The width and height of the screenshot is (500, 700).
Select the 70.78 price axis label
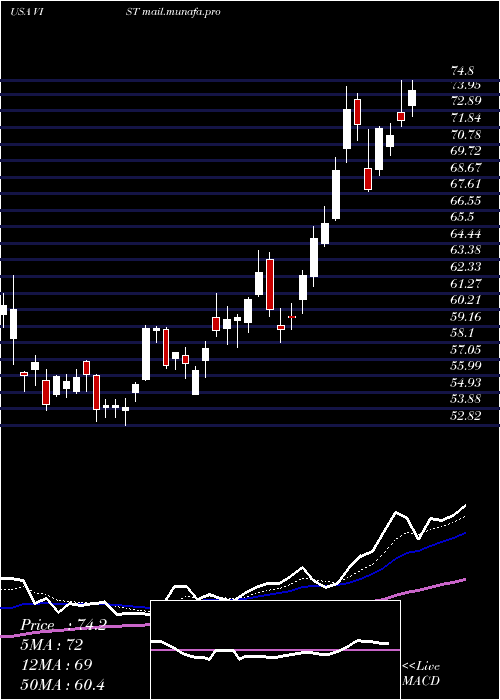pos(466,134)
